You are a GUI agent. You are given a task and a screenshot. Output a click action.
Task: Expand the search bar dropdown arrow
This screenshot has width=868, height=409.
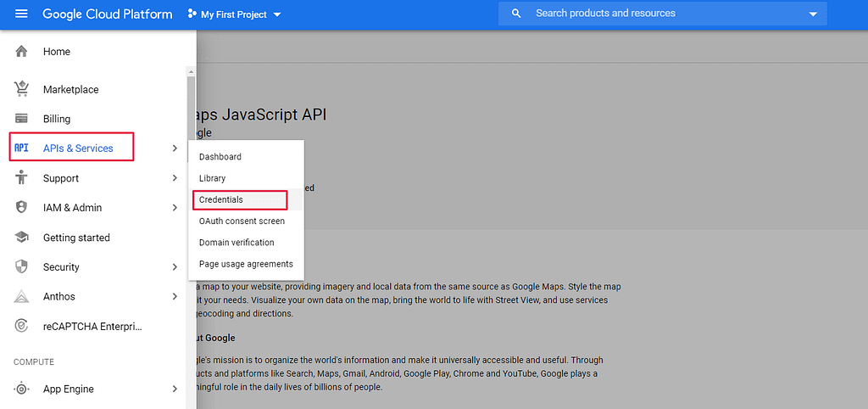pos(814,14)
